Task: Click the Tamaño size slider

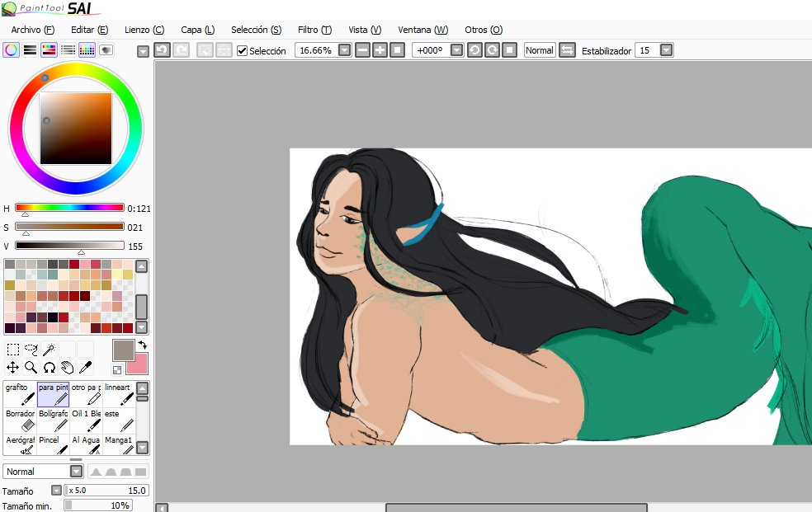Action: (106, 491)
